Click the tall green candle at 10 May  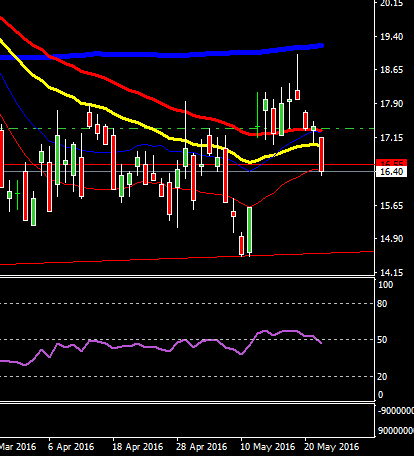[x=250, y=230]
